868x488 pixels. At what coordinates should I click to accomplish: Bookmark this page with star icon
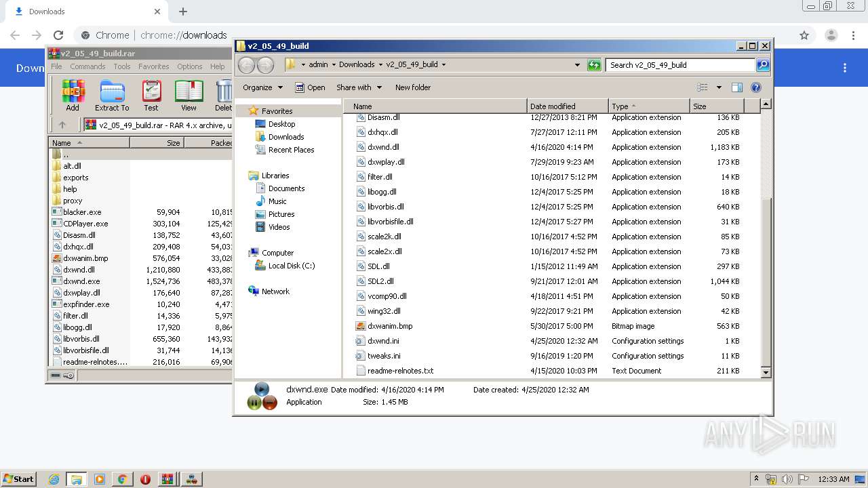pos(804,35)
